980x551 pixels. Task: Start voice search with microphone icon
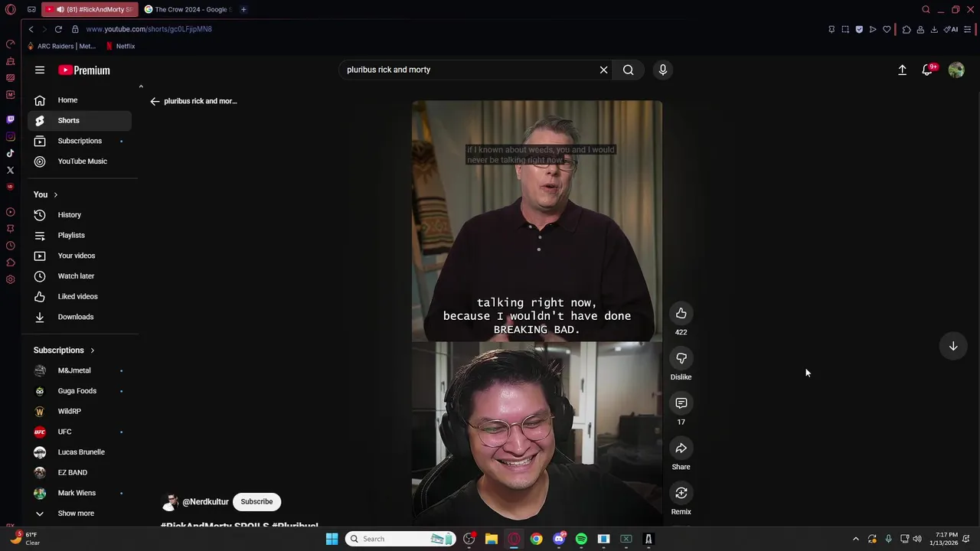(x=663, y=70)
